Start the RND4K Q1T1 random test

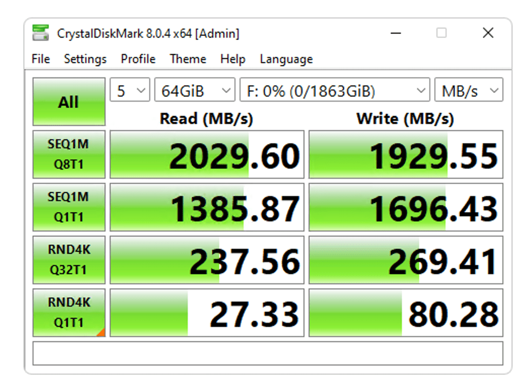point(69,313)
